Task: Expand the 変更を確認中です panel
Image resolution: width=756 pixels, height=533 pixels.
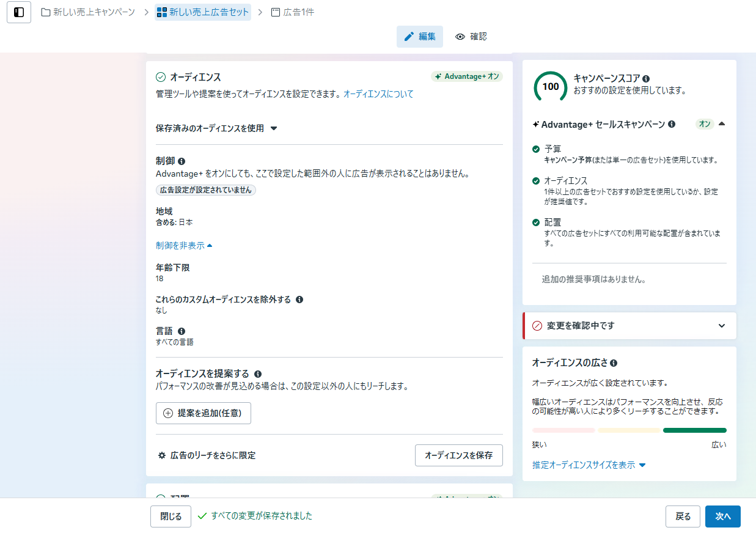Action: coord(722,326)
